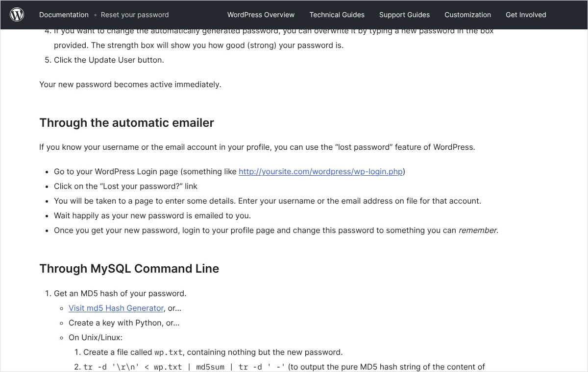Click the tr -d md5sum command text
The image size is (588, 372).
(184, 367)
